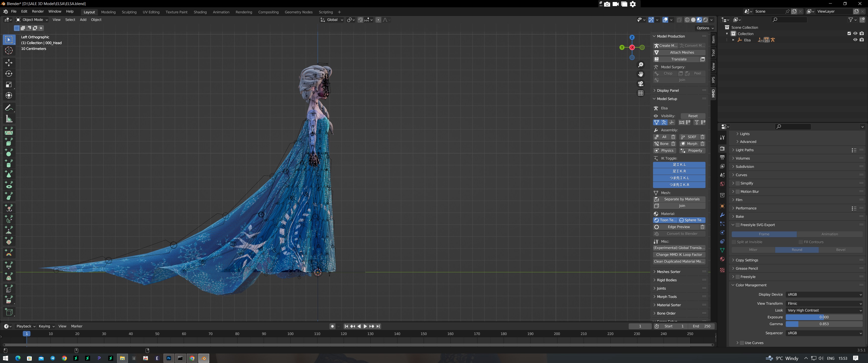Check the Use Curves checkbox
This screenshot has height=363, width=868.
(742, 343)
